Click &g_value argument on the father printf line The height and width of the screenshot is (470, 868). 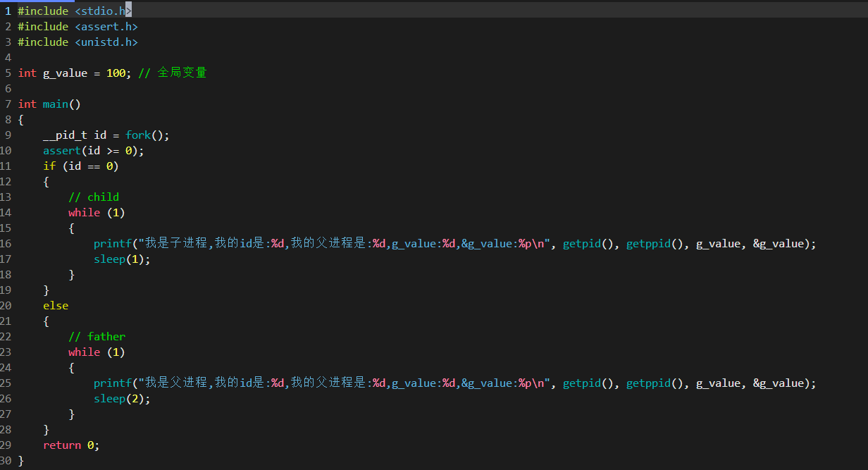click(x=778, y=383)
